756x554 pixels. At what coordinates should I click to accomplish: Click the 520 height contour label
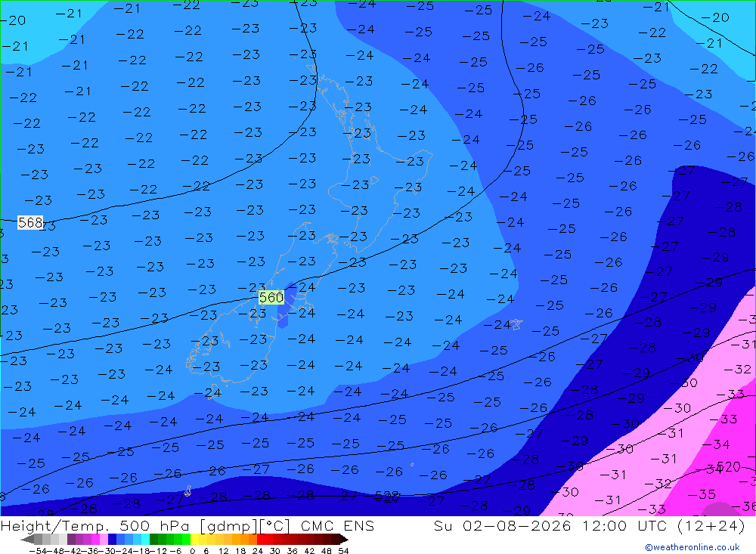click(729, 466)
